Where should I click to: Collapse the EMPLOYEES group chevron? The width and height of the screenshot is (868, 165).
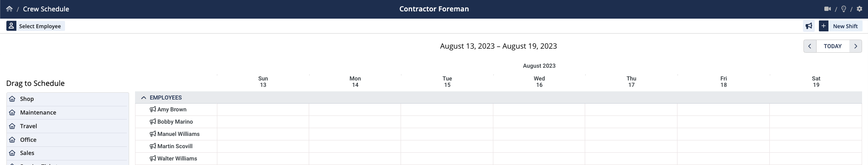click(144, 98)
